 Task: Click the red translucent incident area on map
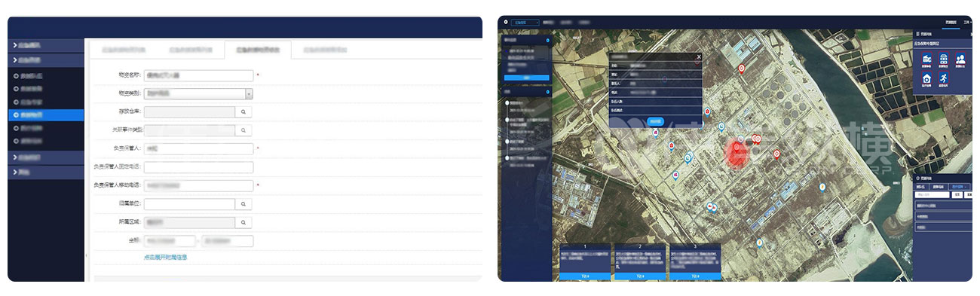tap(735, 153)
